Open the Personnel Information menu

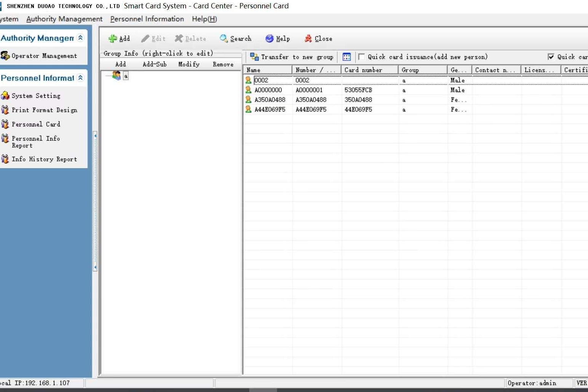click(x=147, y=19)
